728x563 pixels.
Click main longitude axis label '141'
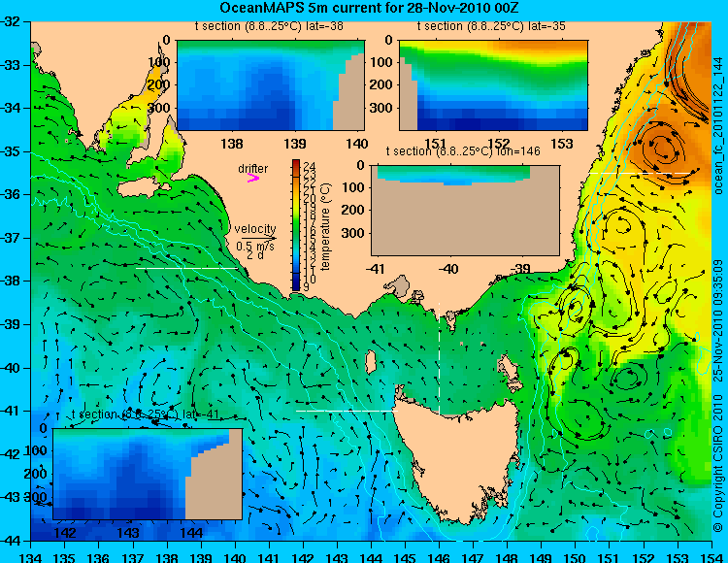tap(269, 557)
